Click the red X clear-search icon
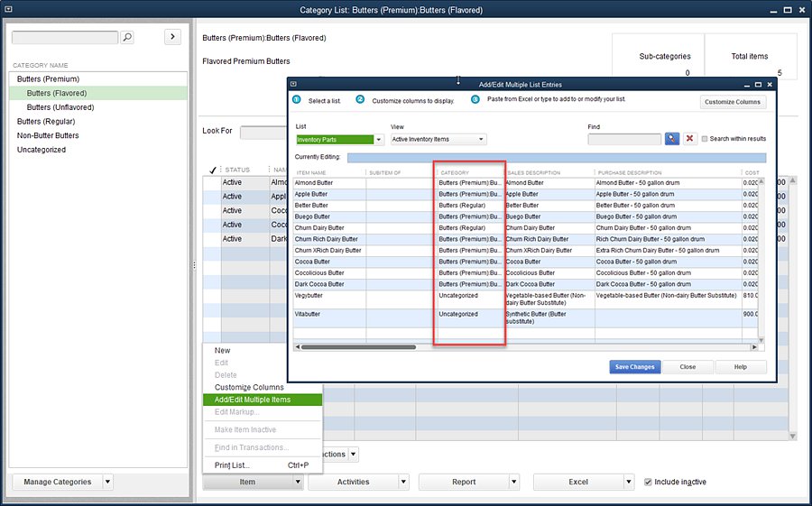 (690, 139)
